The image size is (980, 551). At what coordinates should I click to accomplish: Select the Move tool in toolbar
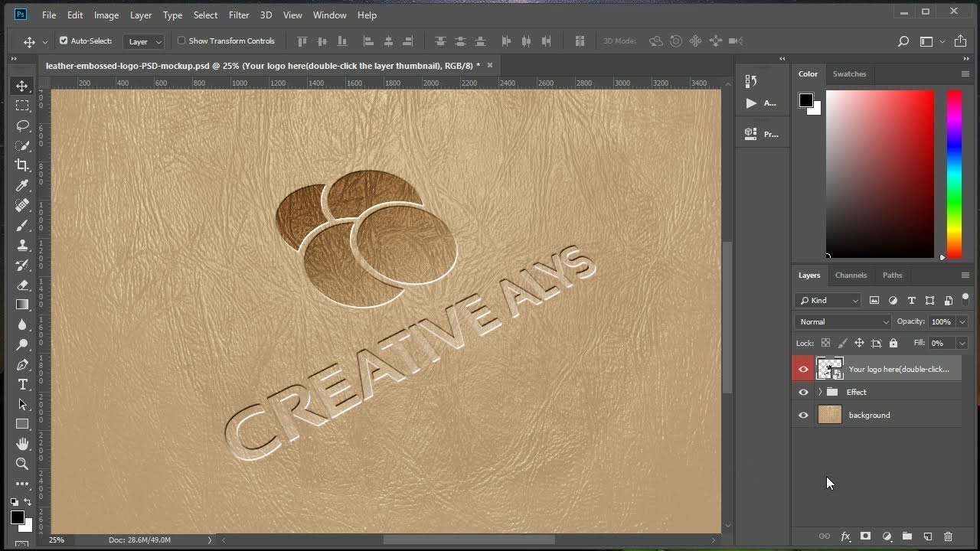22,86
